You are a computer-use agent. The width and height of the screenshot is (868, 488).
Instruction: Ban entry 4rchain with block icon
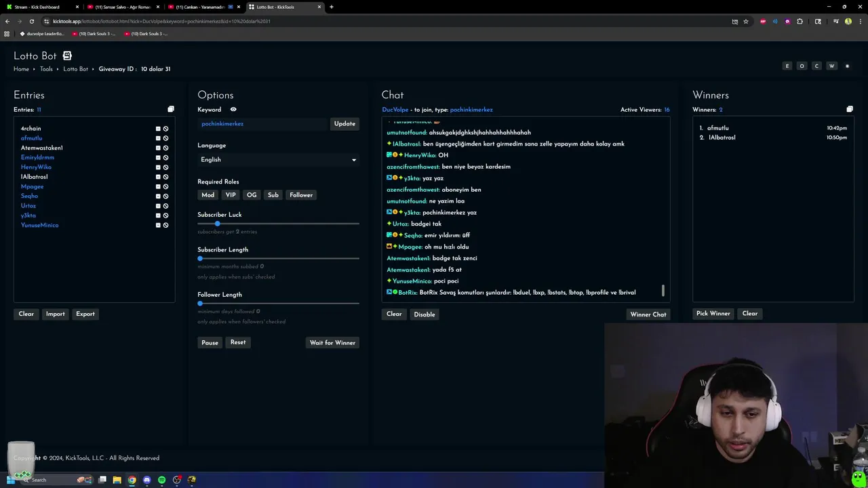[x=165, y=129]
